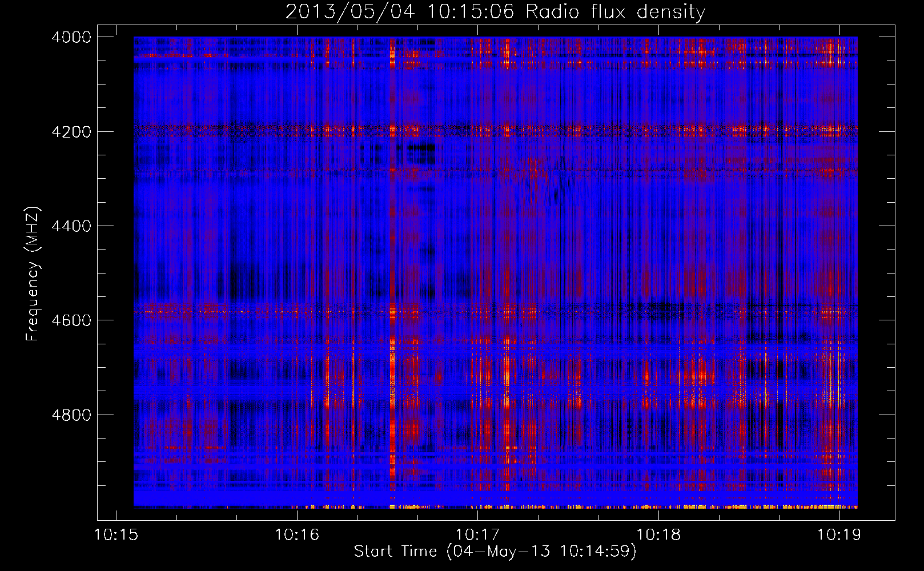Click the 10:19 time tick label
The height and width of the screenshot is (571, 924).
pyautogui.click(x=839, y=535)
